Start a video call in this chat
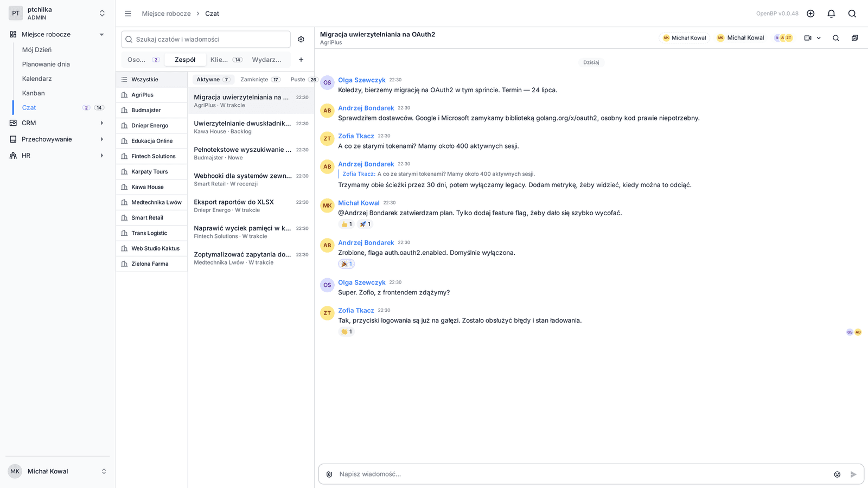The width and height of the screenshot is (868, 488). (808, 38)
